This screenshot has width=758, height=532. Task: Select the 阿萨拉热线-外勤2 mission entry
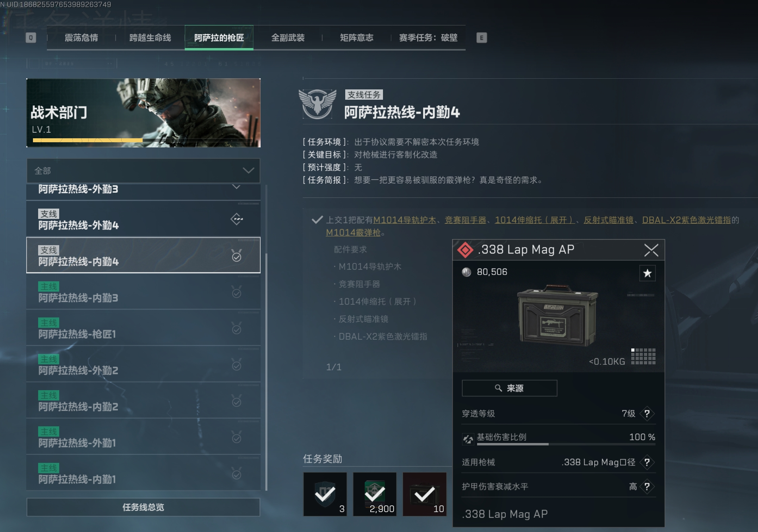click(143, 364)
